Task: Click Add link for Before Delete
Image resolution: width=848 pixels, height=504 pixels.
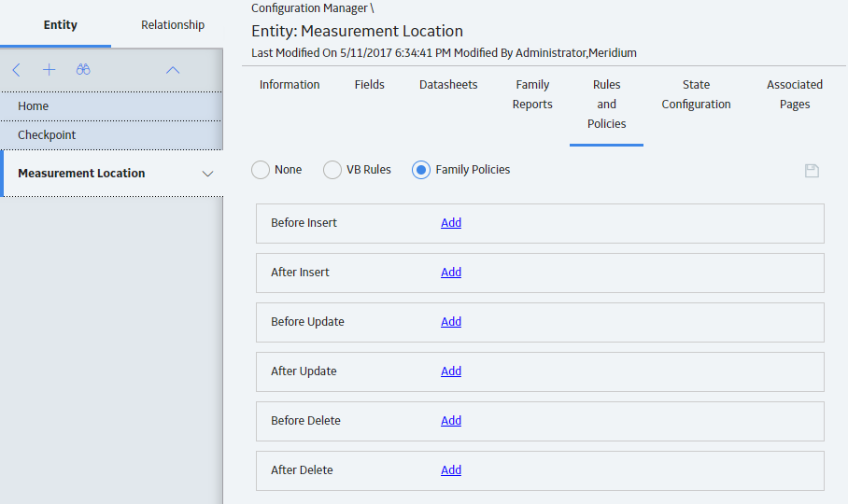Action: click(451, 421)
